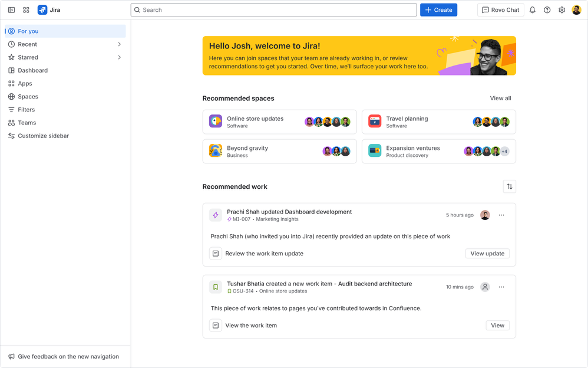Open the Travel planning space card
This screenshot has width=588, height=368.
click(x=439, y=121)
